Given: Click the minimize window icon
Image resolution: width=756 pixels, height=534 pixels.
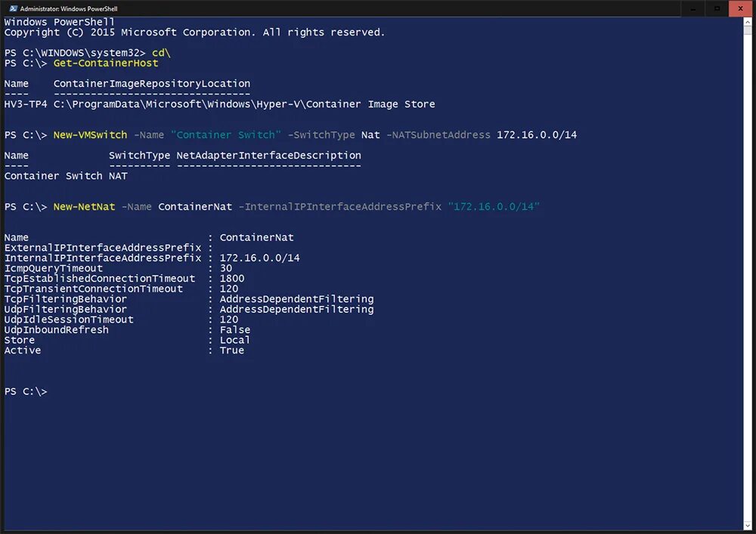Looking at the screenshot, I should (692, 8).
